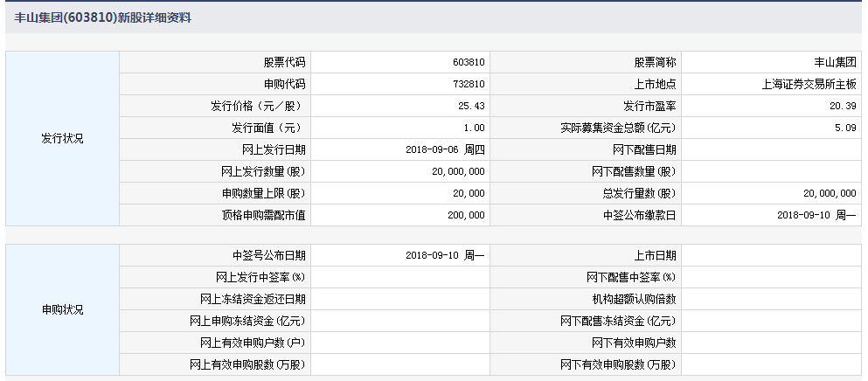
Task: Click the empty 上市日期 value cell
Action: [771, 256]
